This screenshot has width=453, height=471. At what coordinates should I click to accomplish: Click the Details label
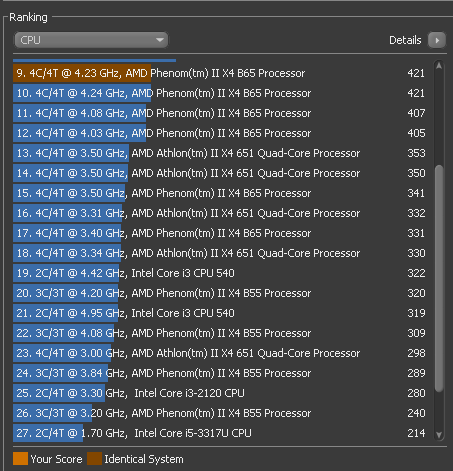coord(405,40)
